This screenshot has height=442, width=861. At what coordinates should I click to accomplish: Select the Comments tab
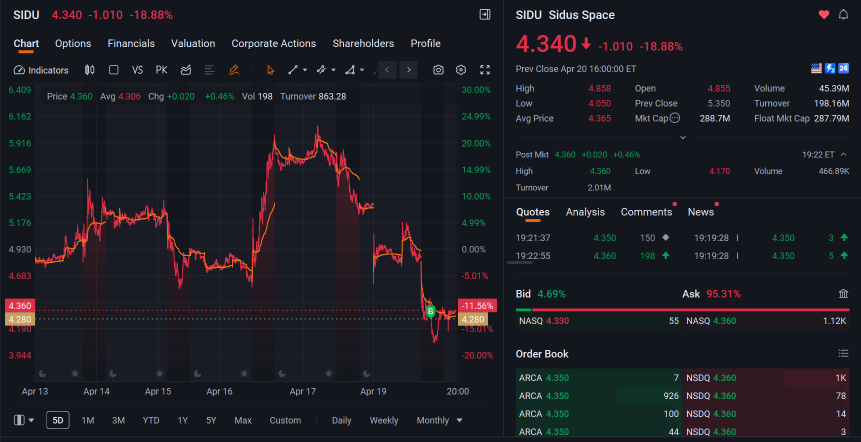pos(646,212)
